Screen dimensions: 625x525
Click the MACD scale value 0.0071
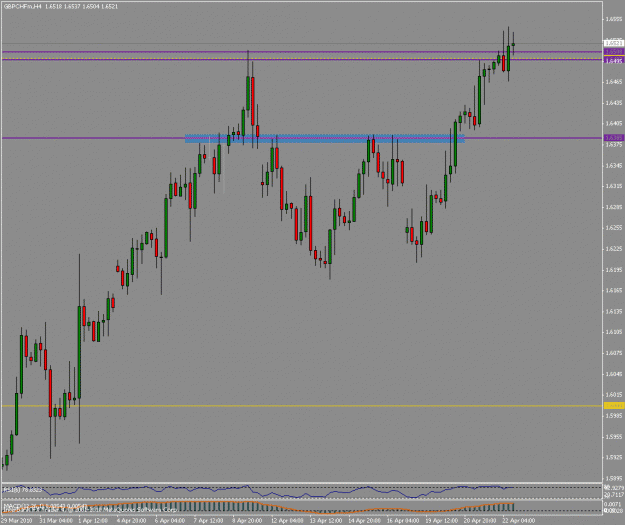(614, 504)
